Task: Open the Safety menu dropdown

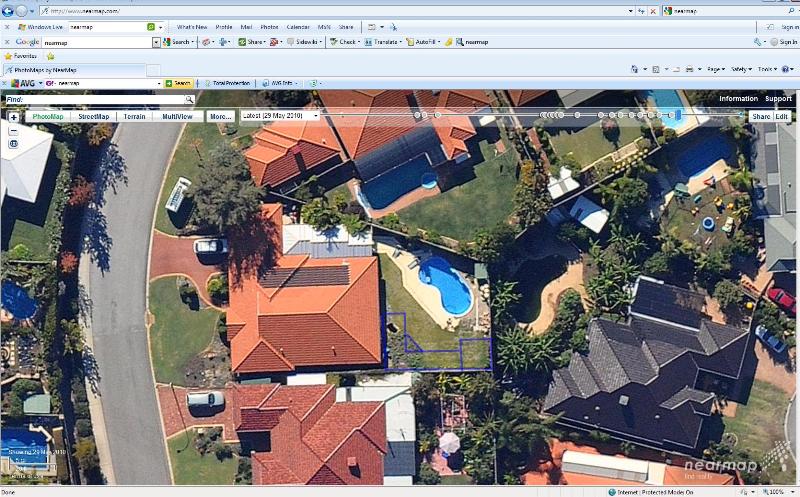Action: (x=742, y=69)
